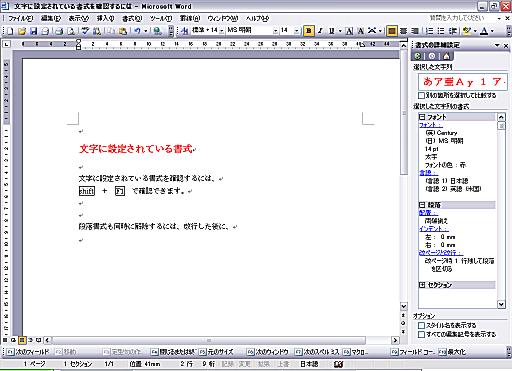Click the New blank document icon
Viewport: 512px width, 371px height.
coord(10,31)
